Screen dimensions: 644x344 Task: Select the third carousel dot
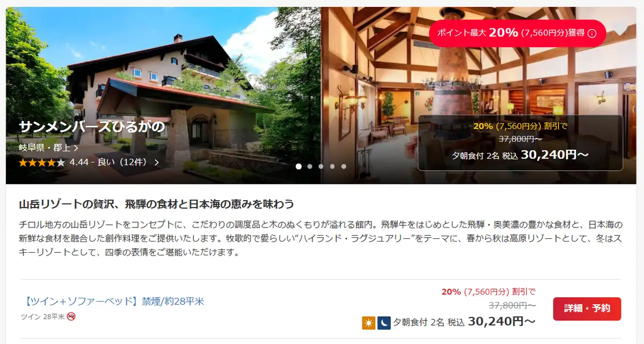pyautogui.click(x=321, y=166)
